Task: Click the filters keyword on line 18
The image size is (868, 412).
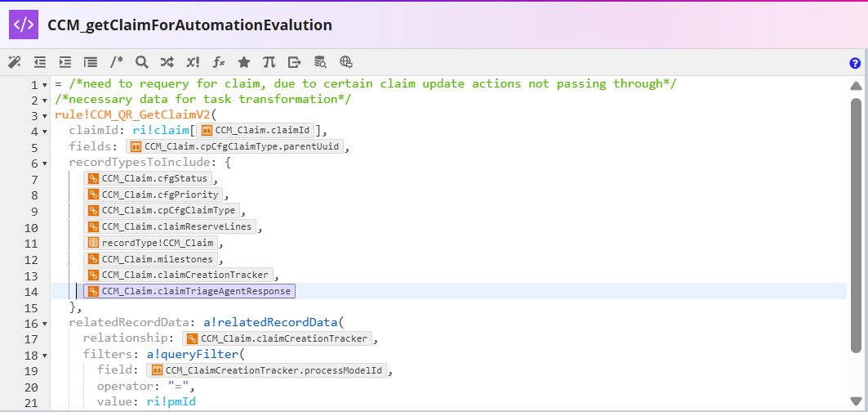Action: click(108, 354)
